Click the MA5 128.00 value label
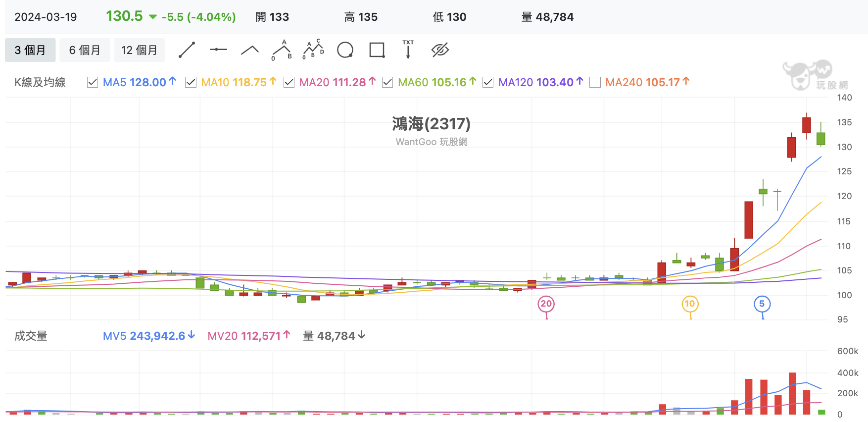Screen dimensions: 868x422 click(x=140, y=82)
